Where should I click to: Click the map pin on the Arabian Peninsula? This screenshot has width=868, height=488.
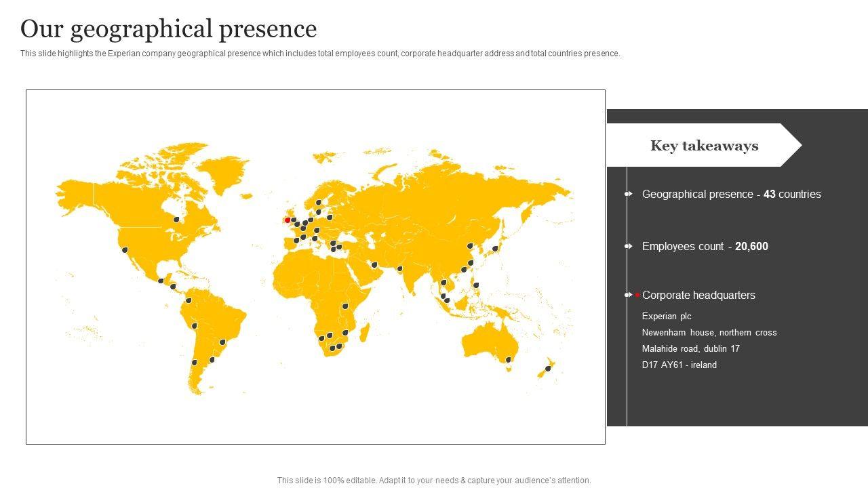(x=374, y=265)
